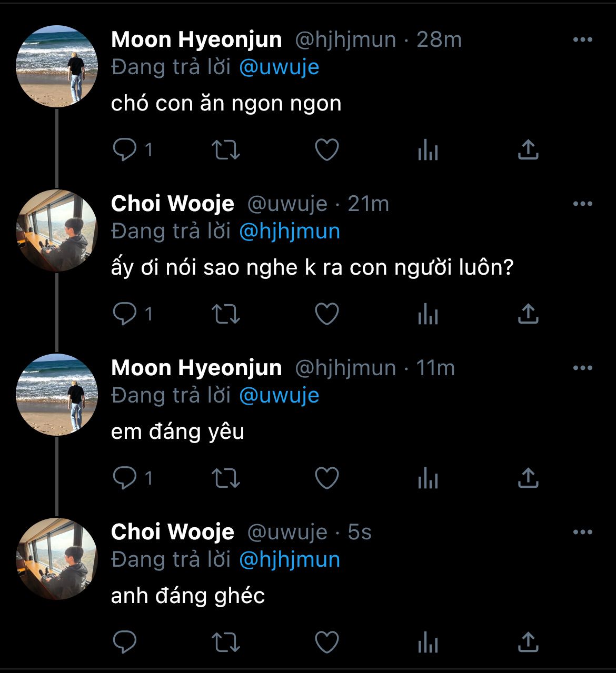This screenshot has height=673, width=616.
Task: Open the @uwuje mention in the 28m tweet
Action: click(279, 68)
